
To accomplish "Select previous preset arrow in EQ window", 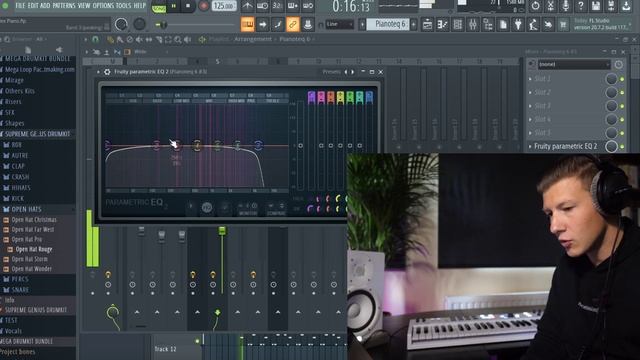I will (x=346, y=72).
